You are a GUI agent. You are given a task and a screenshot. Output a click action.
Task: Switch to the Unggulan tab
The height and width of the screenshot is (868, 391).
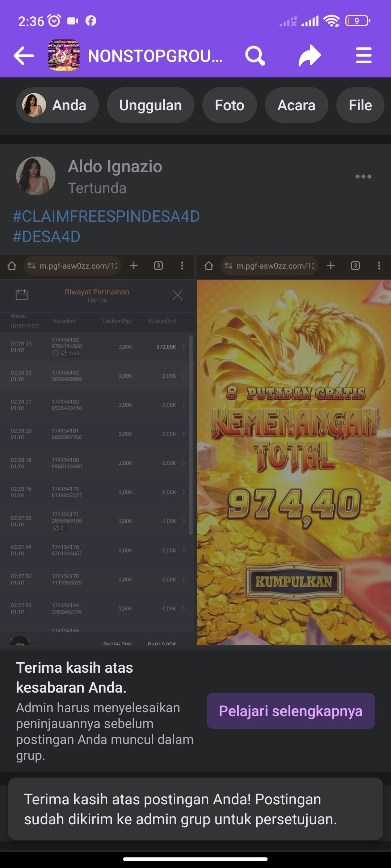click(x=150, y=105)
